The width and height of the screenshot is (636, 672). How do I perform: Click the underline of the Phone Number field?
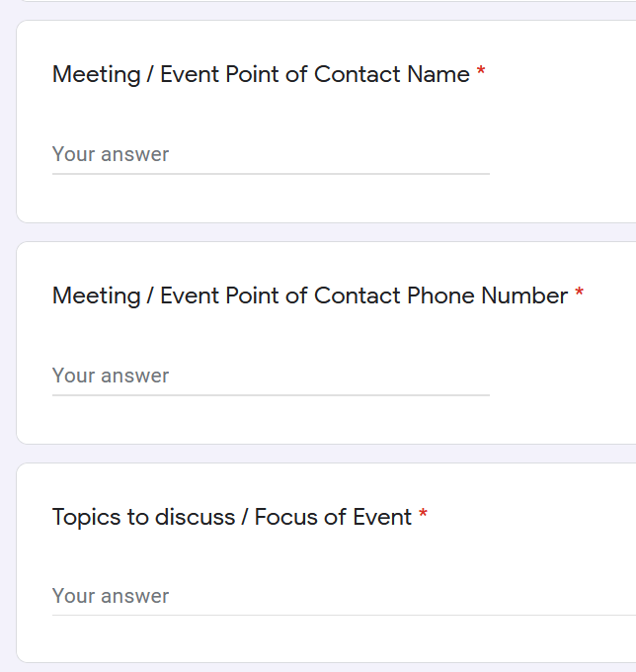271,395
